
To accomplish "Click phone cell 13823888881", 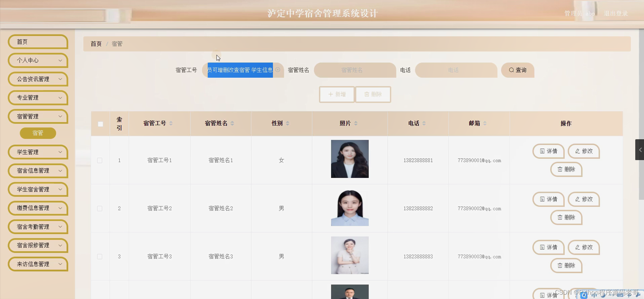I will coord(418,160).
